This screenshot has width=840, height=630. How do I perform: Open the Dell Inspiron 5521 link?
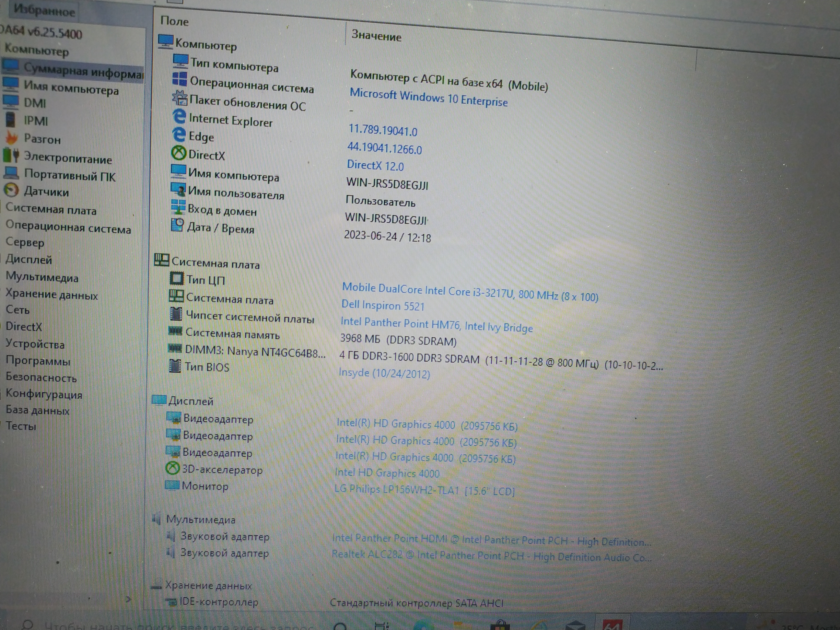[383, 305]
